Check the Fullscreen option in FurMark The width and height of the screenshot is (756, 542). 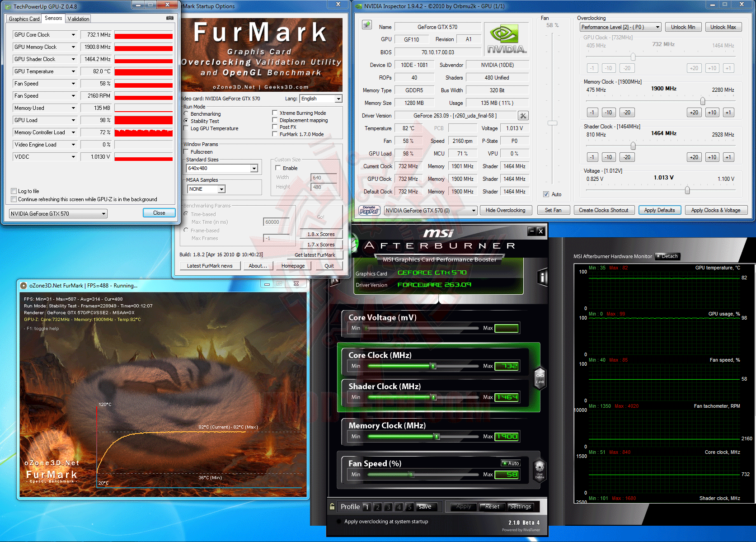pyautogui.click(x=186, y=152)
